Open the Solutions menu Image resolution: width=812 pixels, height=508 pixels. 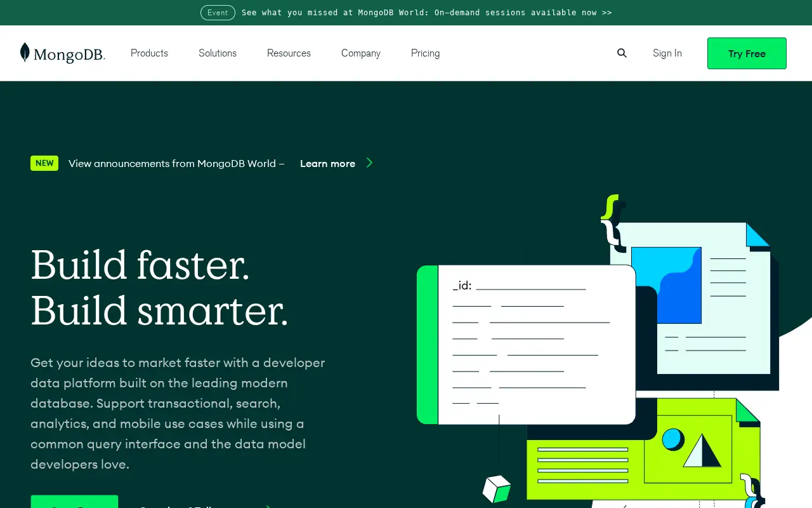tap(218, 53)
